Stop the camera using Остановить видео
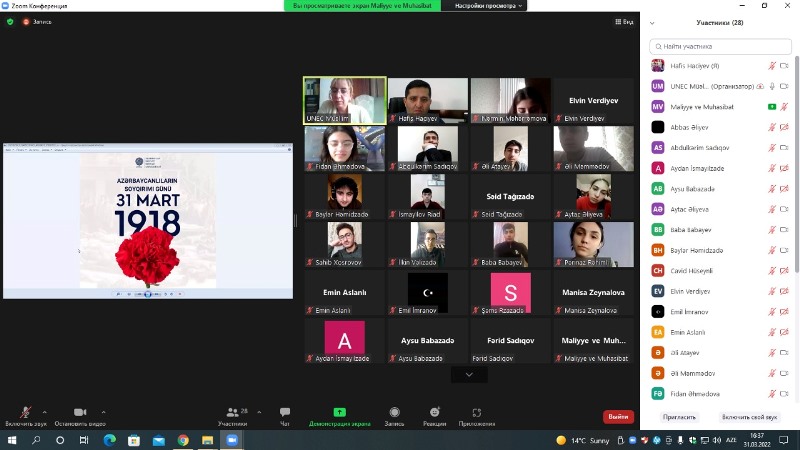The width and height of the screenshot is (800, 450). 79,413
